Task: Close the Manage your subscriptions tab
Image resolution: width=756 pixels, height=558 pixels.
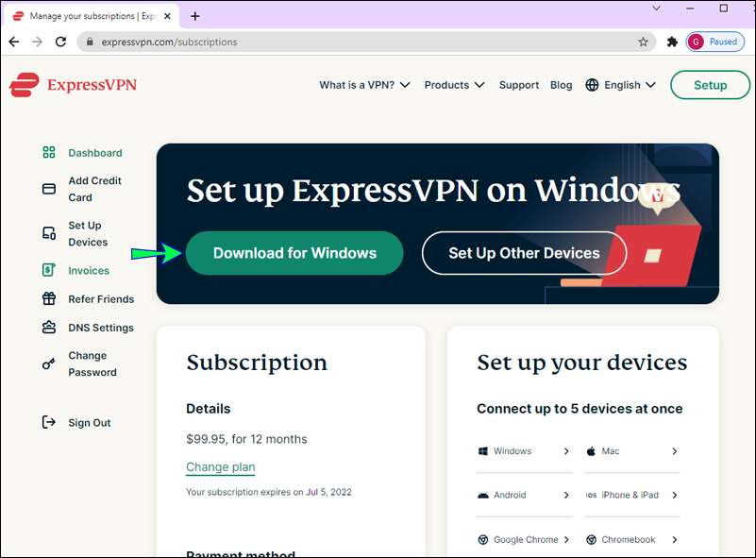Action: click(167, 16)
